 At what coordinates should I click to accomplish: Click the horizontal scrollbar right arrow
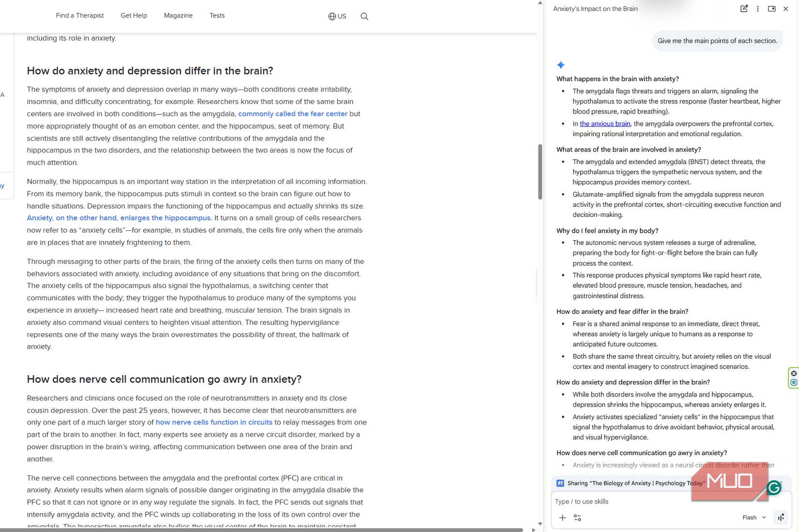pos(533,530)
